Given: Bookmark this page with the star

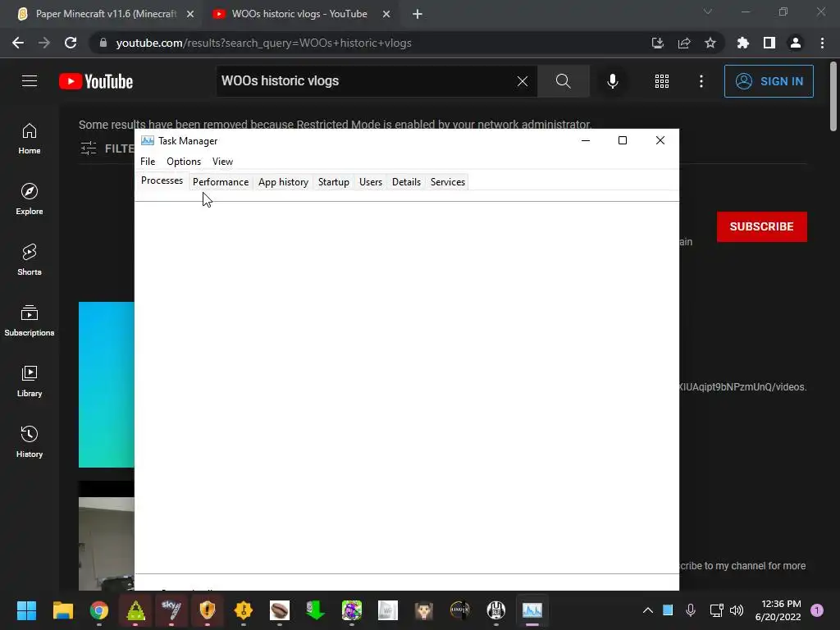Looking at the screenshot, I should (x=710, y=43).
